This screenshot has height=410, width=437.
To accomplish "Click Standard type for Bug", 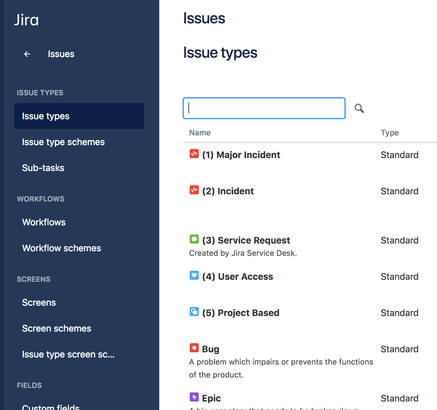I will (400, 349).
